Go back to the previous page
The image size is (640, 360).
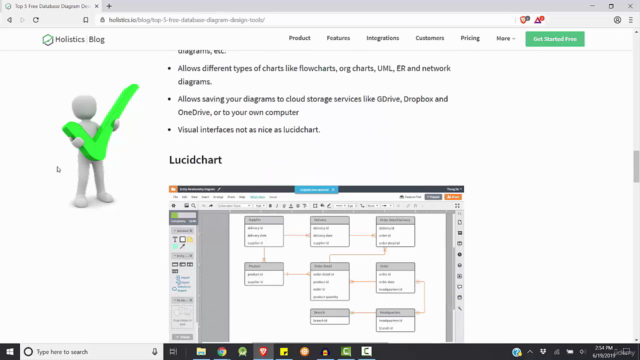point(9,20)
